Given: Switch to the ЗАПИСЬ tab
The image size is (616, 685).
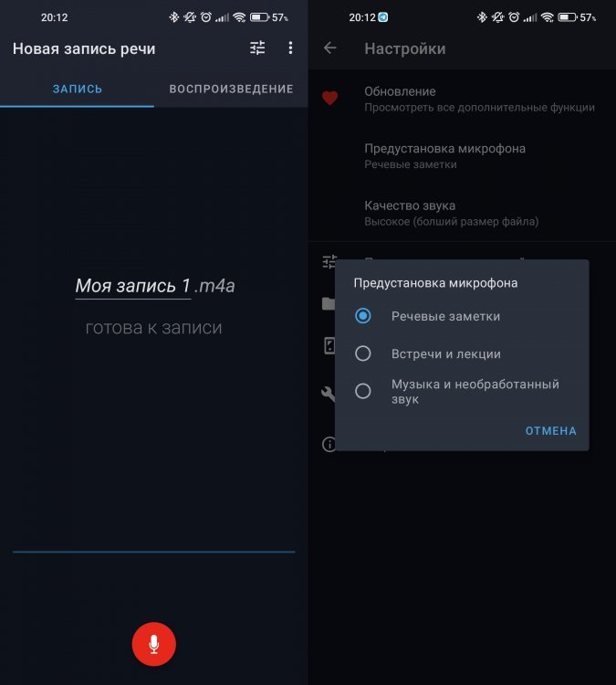Looking at the screenshot, I should [78, 89].
